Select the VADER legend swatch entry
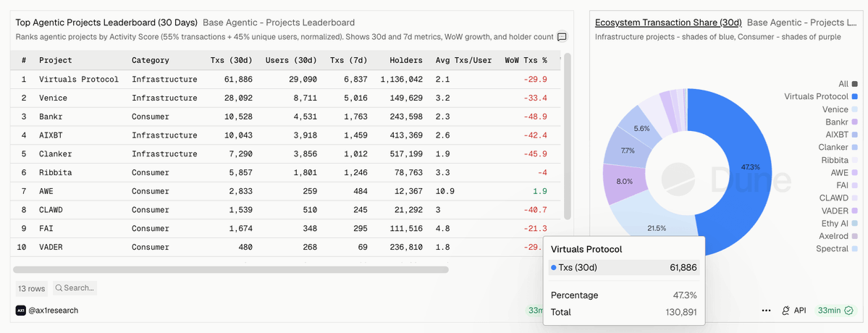 [x=838, y=211]
